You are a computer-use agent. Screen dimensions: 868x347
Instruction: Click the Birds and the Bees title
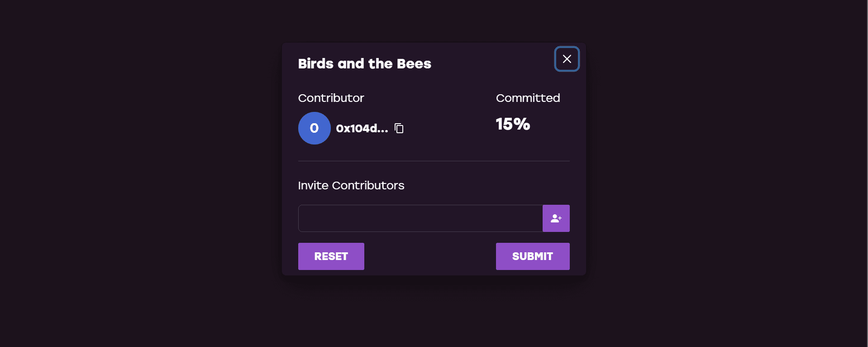click(x=364, y=63)
